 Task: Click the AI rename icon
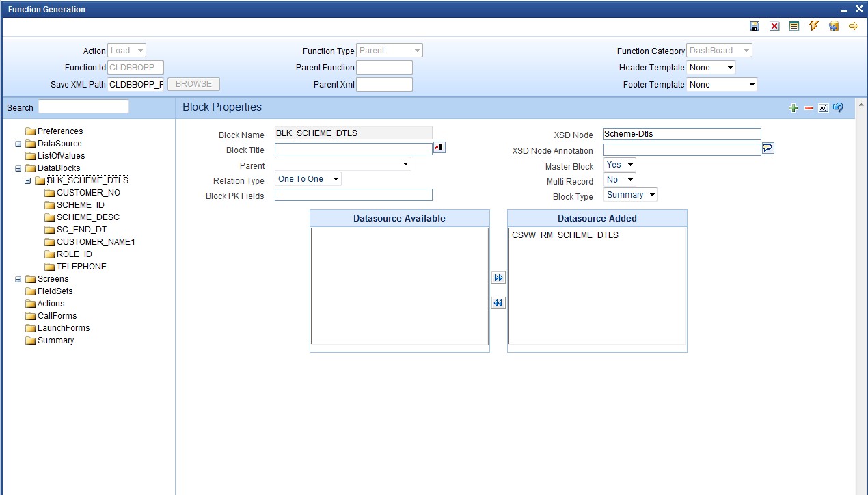824,108
